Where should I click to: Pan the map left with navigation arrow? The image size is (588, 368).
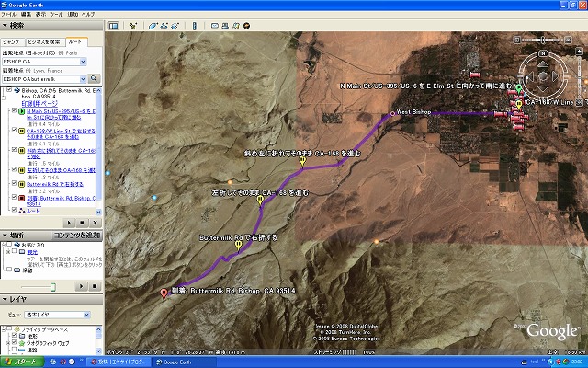[x=530, y=77]
